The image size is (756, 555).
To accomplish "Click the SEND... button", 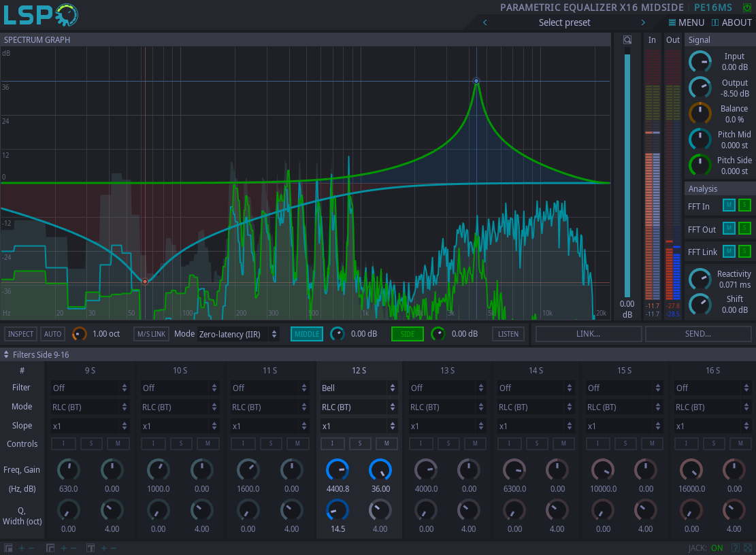I will click(698, 334).
